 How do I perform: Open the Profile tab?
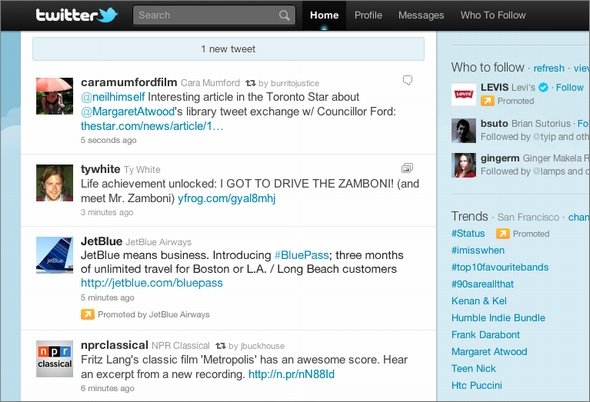pyautogui.click(x=368, y=15)
